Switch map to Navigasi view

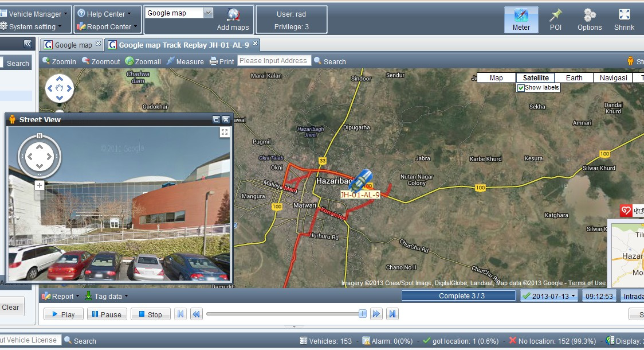[x=613, y=77]
